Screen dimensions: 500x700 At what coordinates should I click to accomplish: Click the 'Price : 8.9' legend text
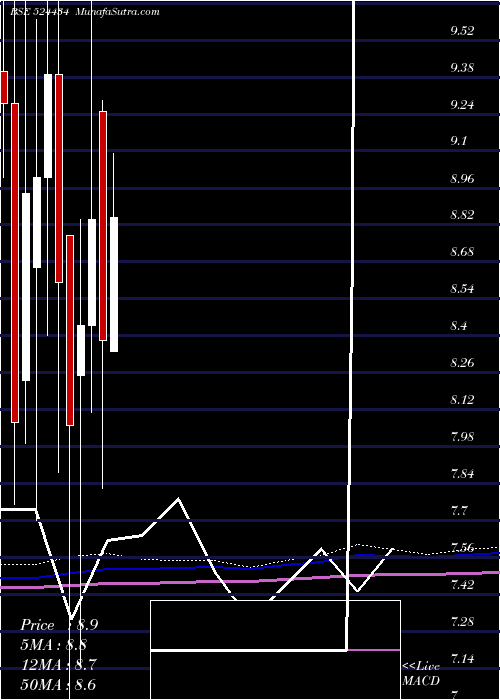59,625
